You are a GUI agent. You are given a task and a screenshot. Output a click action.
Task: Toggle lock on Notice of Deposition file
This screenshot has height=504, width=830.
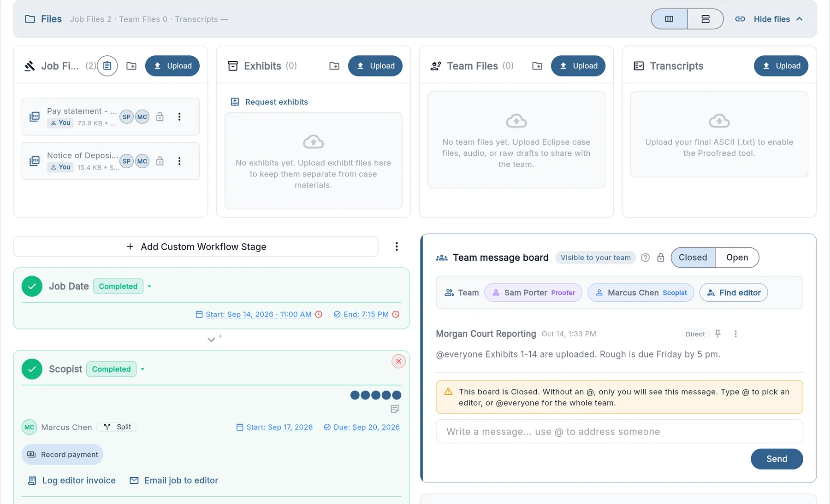pos(160,161)
